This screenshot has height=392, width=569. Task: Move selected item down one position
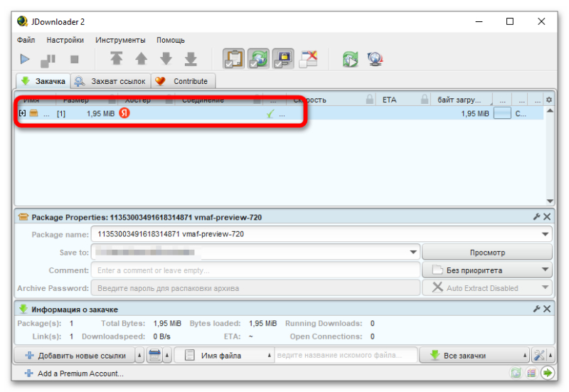pyautogui.click(x=166, y=58)
